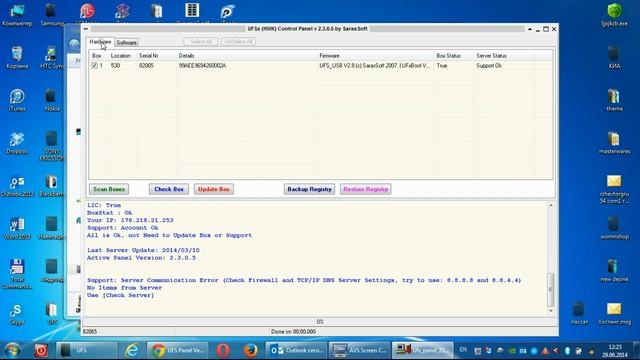640x360 pixels.
Task: Launch the Dropbox desktop shortcut
Action: 17,143
